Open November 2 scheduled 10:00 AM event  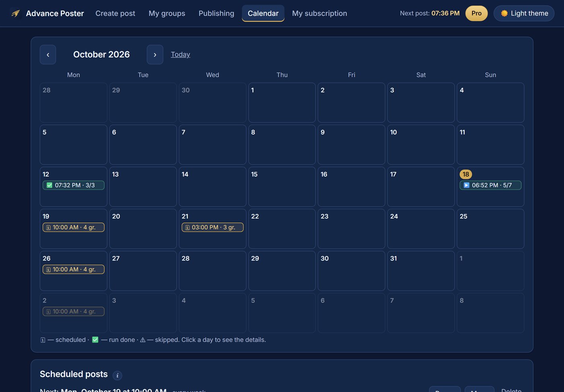tap(73, 311)
